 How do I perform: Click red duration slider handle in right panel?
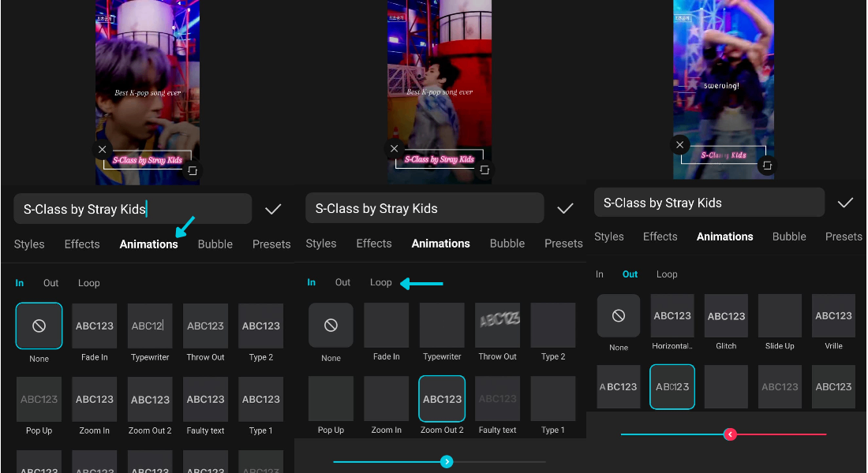(x=730, y=434)
